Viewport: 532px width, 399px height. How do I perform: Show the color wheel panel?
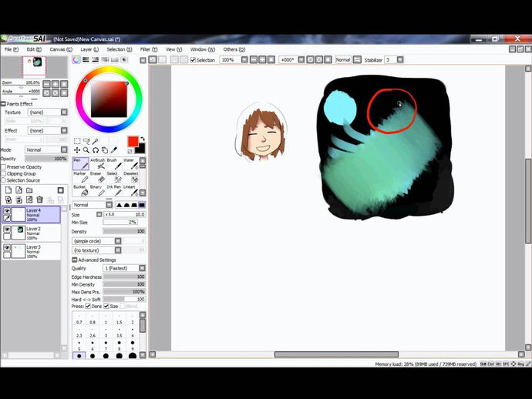(76, 59)
